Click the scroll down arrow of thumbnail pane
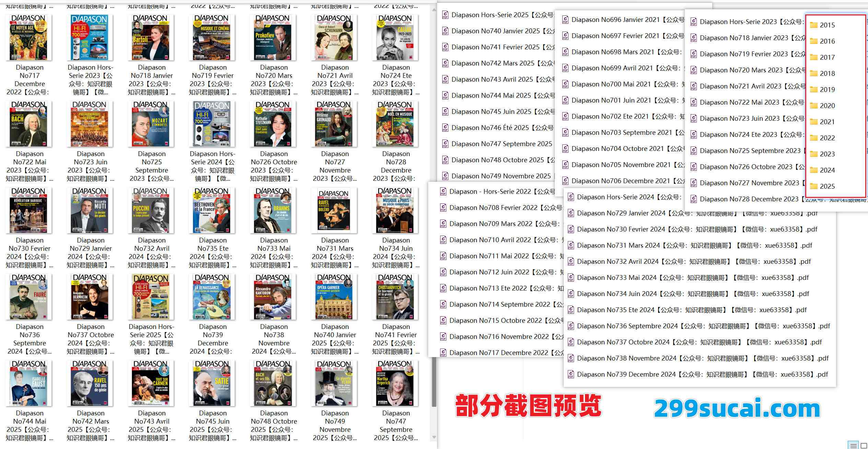This screenshot has width=868, height=449. pyautogui.click(x=434, y=437)
